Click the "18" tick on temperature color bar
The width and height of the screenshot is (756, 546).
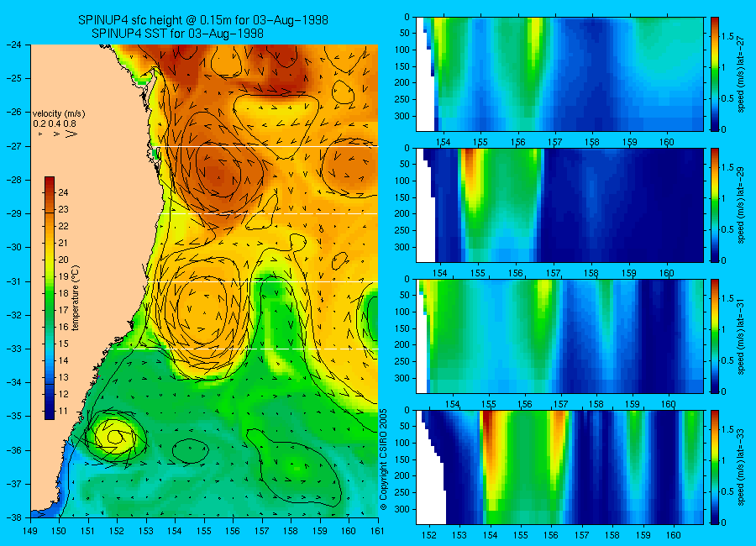[63, 293]
